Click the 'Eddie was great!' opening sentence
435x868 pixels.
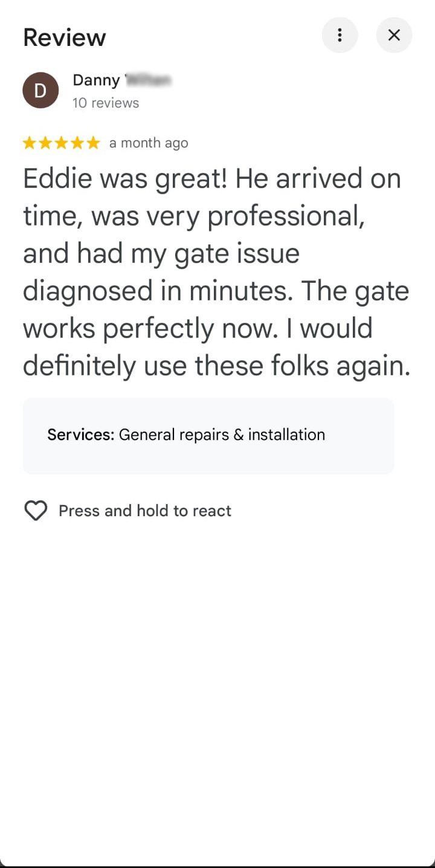(x=126, y=179)
